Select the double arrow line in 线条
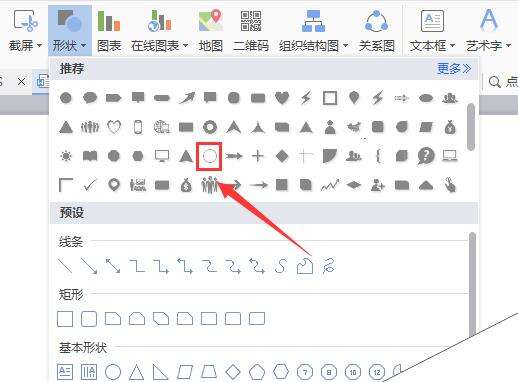This screenshot has height=382, width=518. pyautogui.click(x=113, y=266)
